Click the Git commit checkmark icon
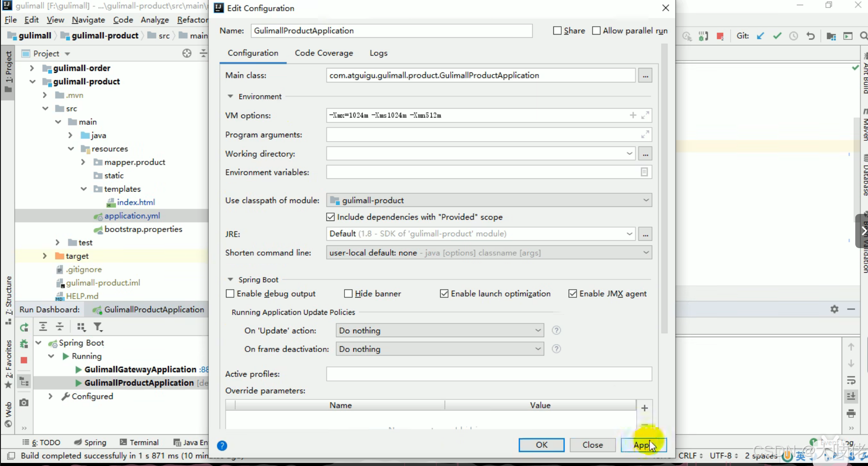868x466 pixels. [x=777, y=36]
